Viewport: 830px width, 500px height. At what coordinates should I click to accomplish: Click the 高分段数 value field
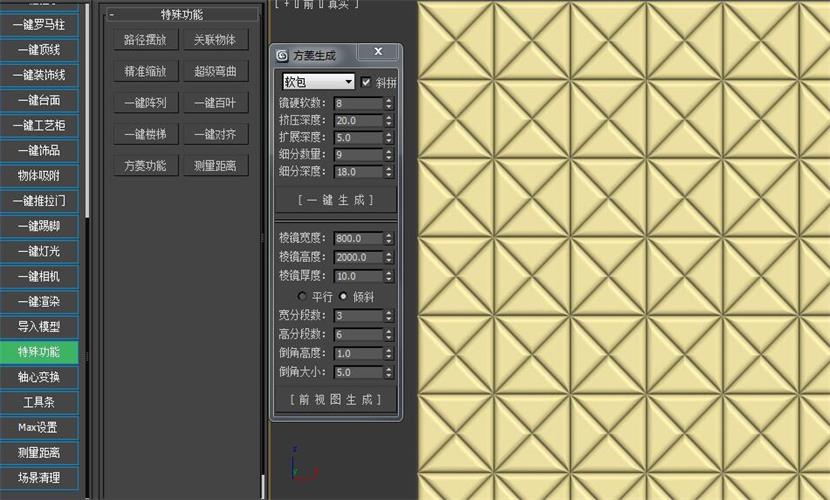pyautogui.click(x=358, y=334)
